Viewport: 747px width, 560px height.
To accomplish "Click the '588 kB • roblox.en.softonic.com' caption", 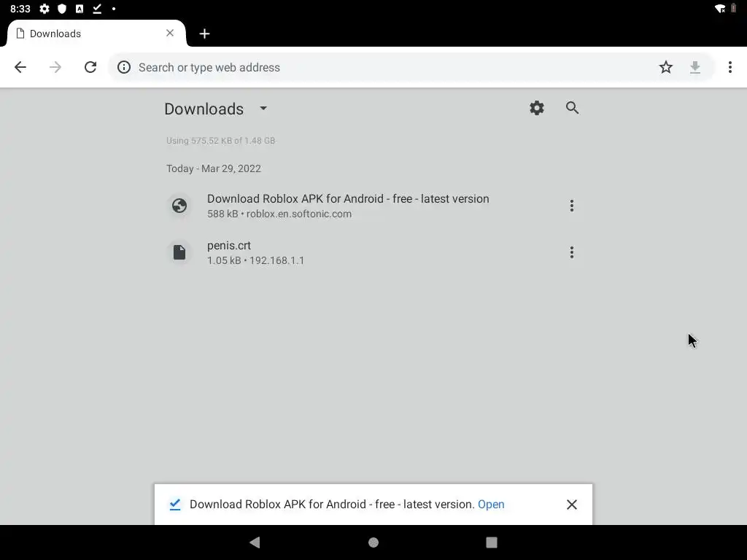I will click(x=279, y=214).
